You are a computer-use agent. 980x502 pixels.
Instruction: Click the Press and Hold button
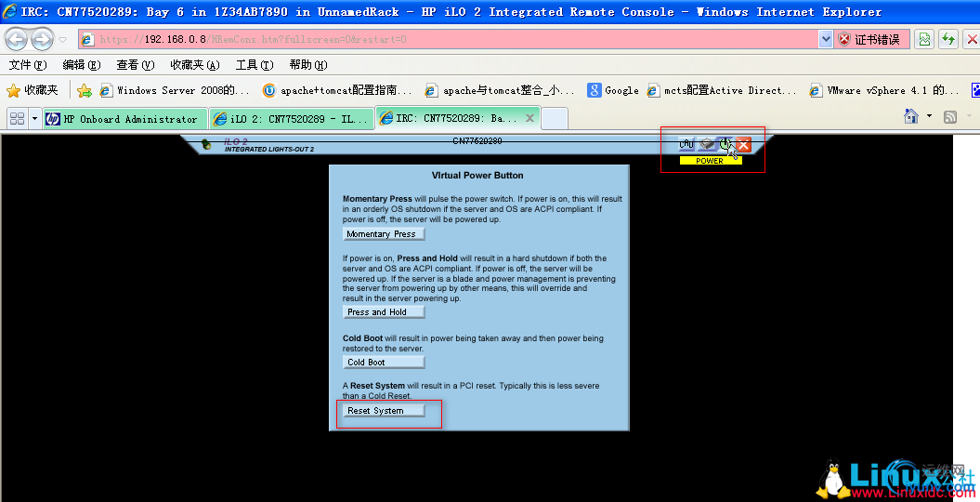click(384, 312)
